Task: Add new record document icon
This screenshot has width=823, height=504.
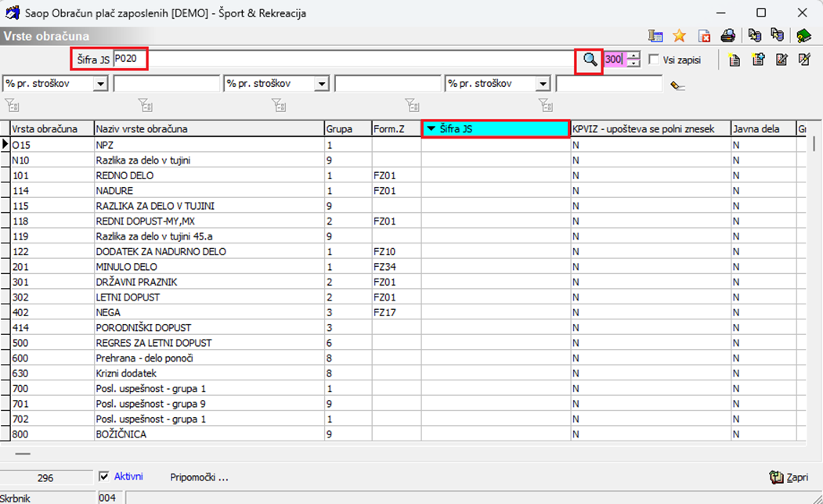Action: (735, 59)
